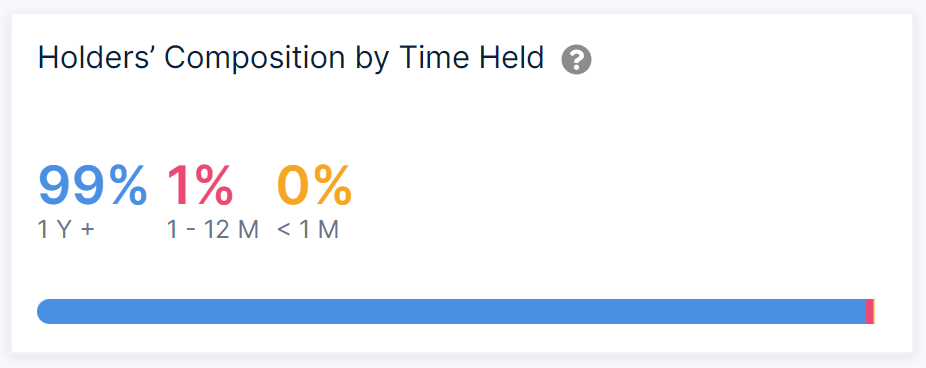Viewport: 926px width, 368px height.
Task: Click the rounded left end of the bar
Action: pos(46,311)
